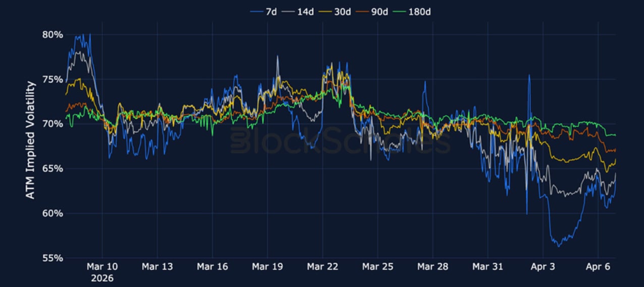
Task: Select the 65% y-axis tick label
Action: click(52, 168)
